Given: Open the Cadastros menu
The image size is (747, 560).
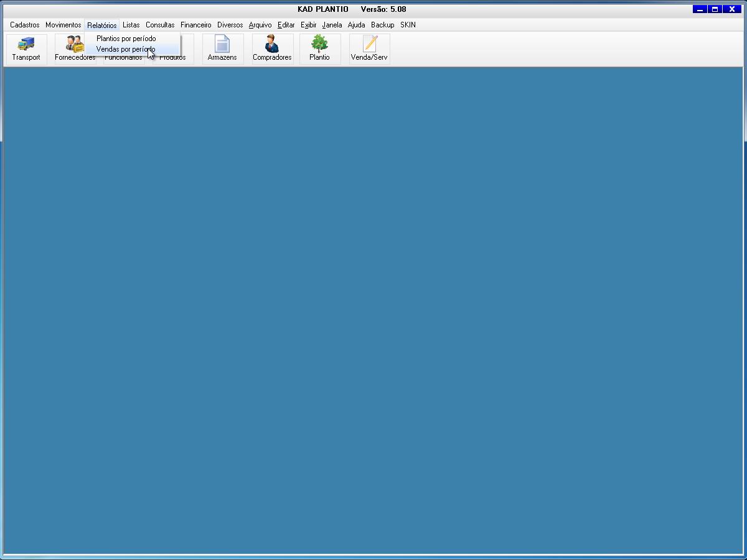Looking at the screenshot, I should 25,25.
